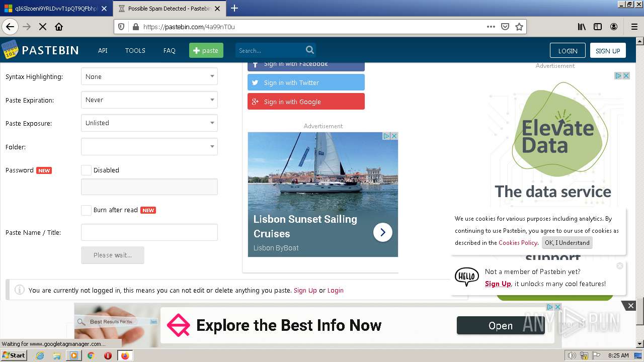Accept cookies with OK, I Understand
This screenshot has height=362, width=644.
567,242
